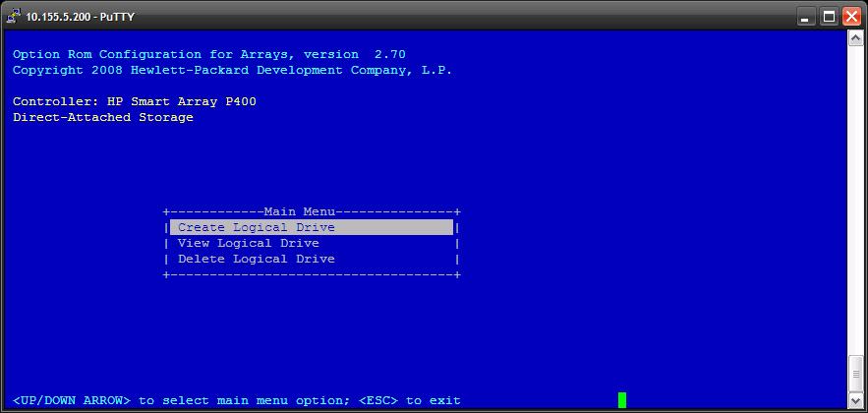Click the scrollbar up arrow

[855, 38]
